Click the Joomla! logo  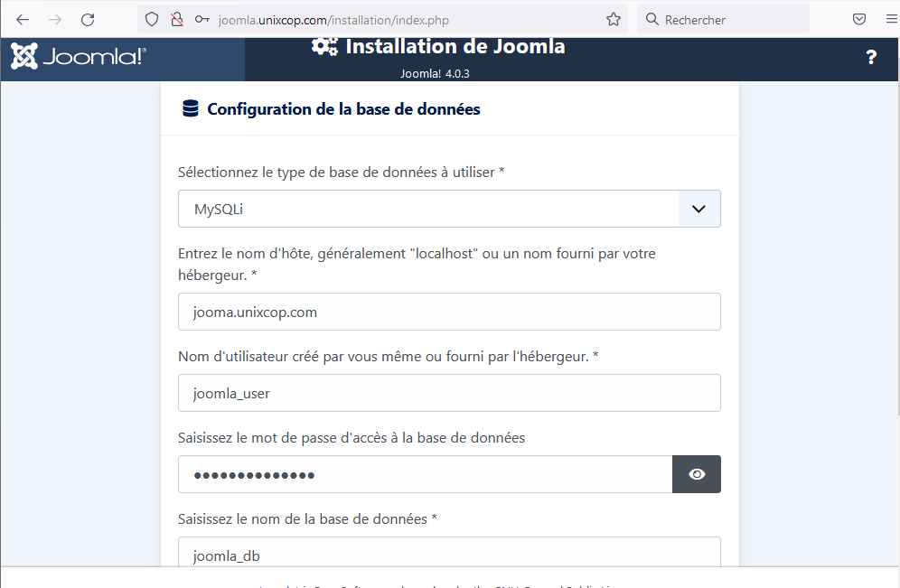click(79, 56)
